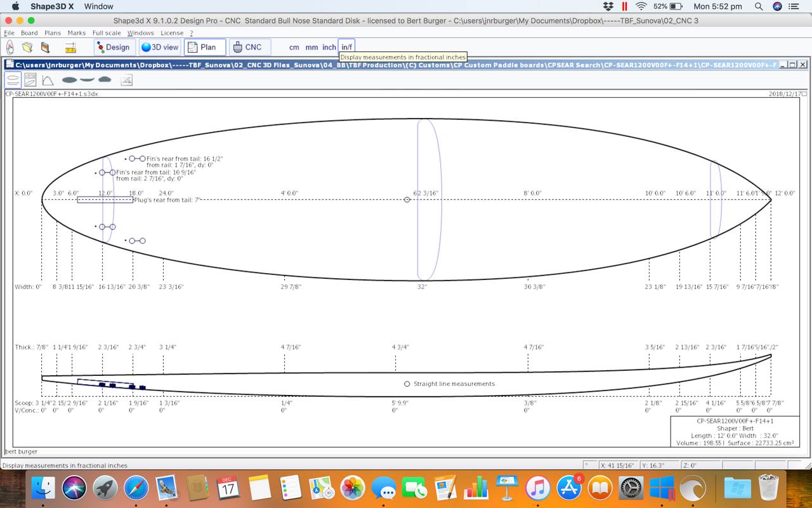Click the Design mode button
Image resolution: width=812 pixels, height=508 pixels.
tap(114, 47)
